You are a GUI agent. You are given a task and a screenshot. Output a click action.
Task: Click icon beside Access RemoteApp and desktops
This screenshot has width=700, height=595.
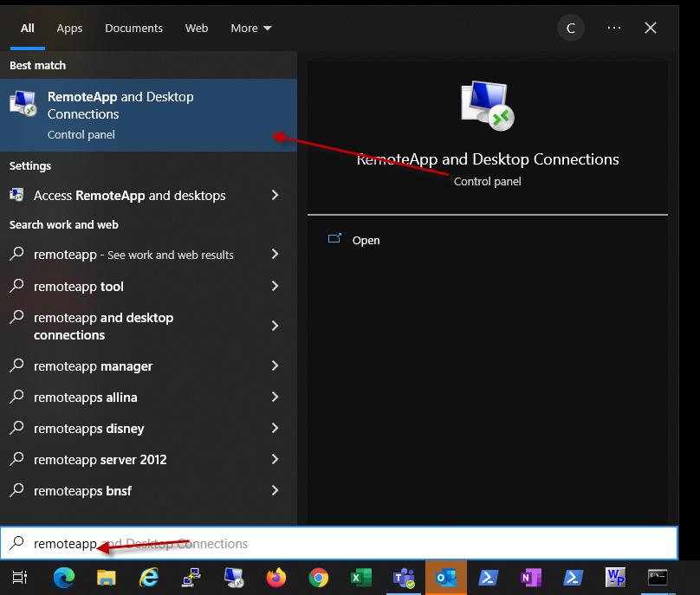pyautogui.click(x=16, y=195)
